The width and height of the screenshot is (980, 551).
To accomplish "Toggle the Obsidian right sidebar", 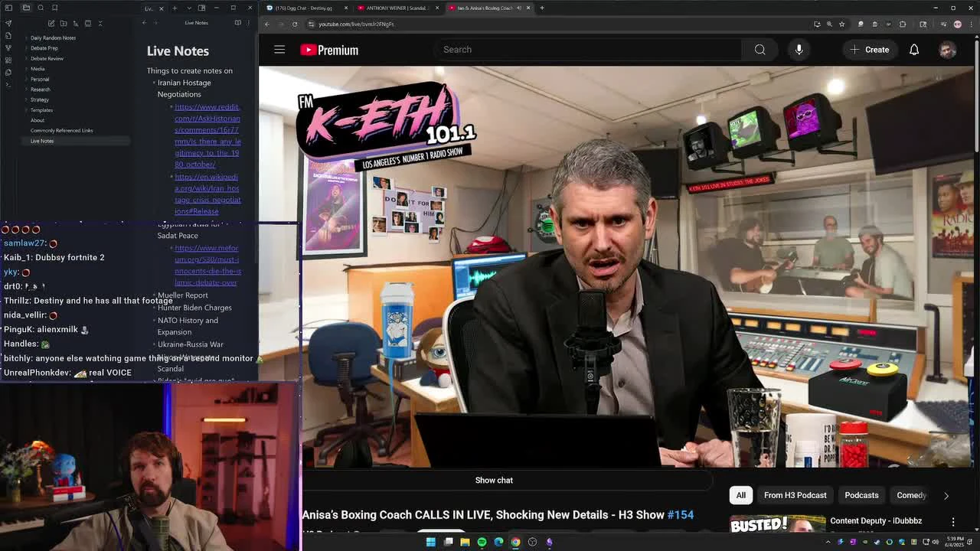I will pyautogui.click(x=201, y=8).
